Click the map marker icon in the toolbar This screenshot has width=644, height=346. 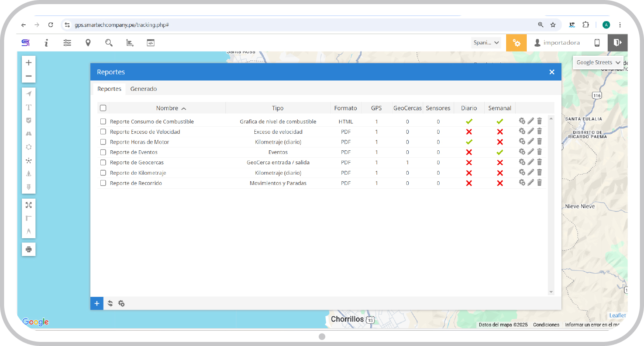[88, 43]
